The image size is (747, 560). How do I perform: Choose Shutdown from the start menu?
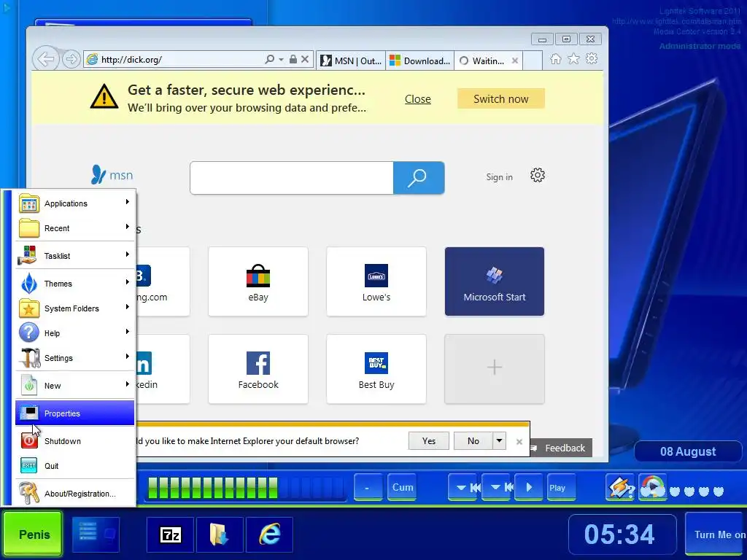tap(75, 441)
